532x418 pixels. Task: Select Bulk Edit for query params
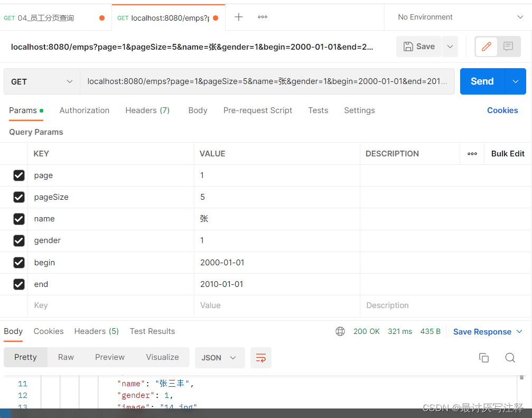click(x=507, y=153)
